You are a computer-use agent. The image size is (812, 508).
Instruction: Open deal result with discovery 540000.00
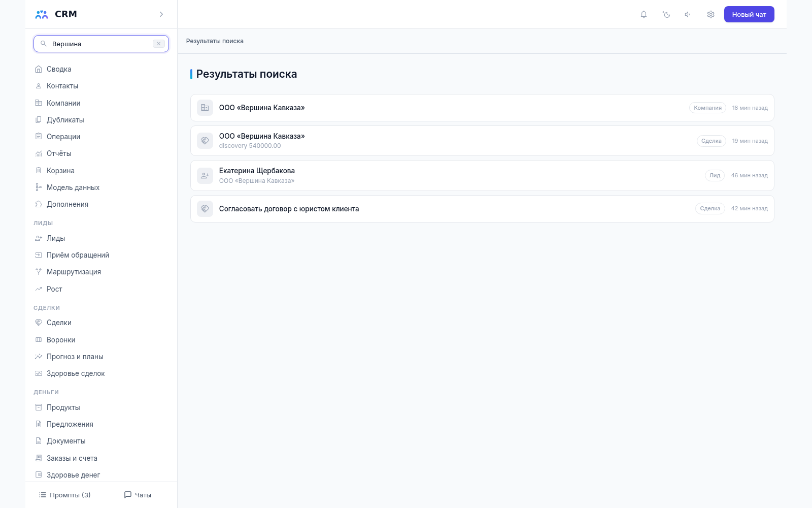click(x=482, y=141)
